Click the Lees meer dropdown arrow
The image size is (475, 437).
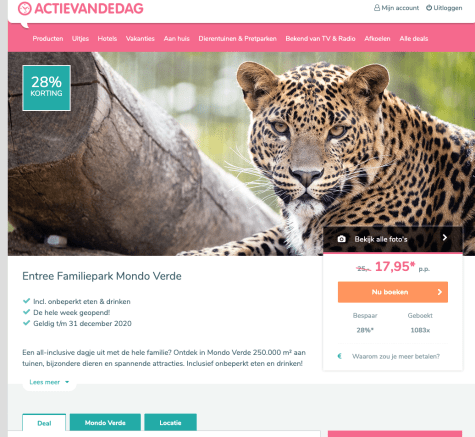pyautogui.click(x=67, y=382)
